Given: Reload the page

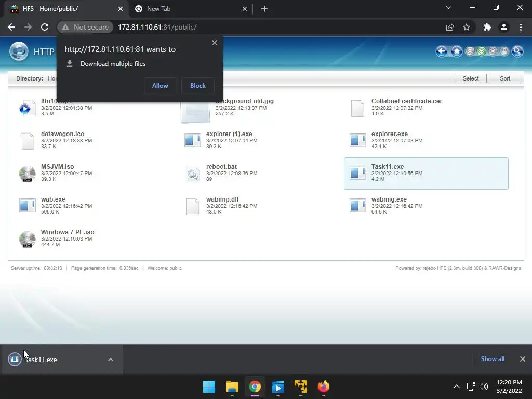Looking at the screenshot, I should click(x=45, y=27).
